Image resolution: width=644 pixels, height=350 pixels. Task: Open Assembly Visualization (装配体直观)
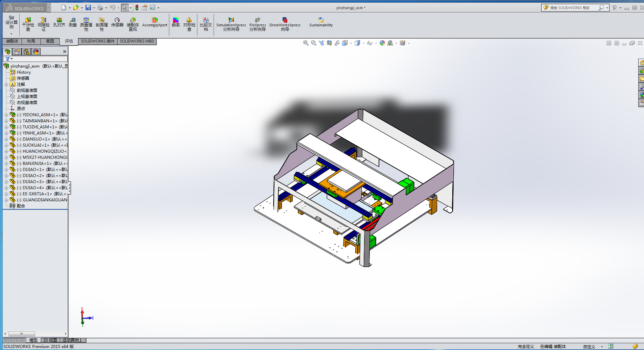pyautogui.click(x=133, y=24)
